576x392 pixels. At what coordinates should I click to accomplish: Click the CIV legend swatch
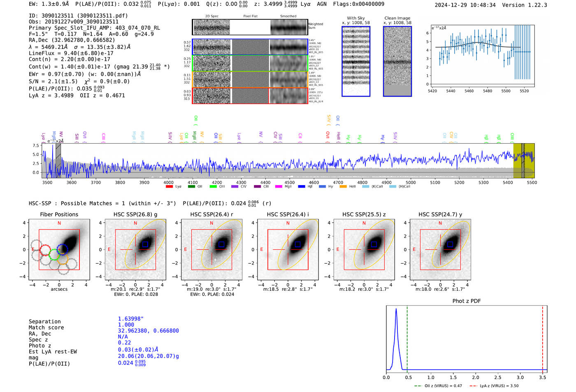(235, 187)
